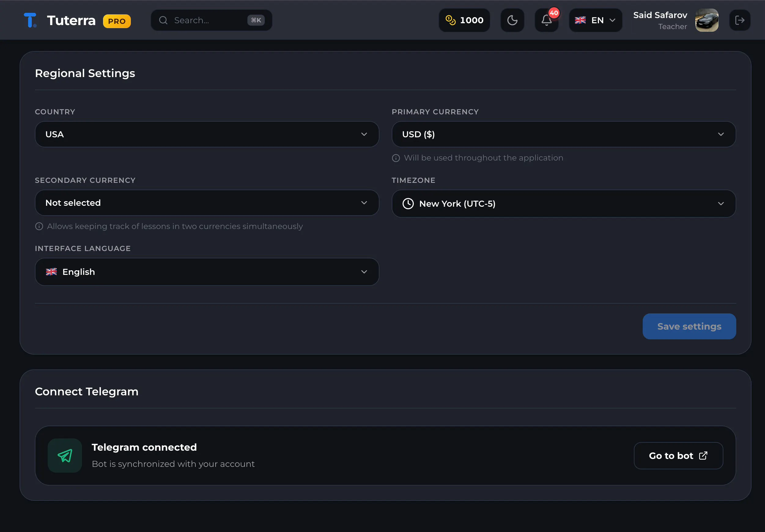The image size is (765, 532).
Task: Click the green Telegram paper plane icon
Action: (x=65, y=456)
